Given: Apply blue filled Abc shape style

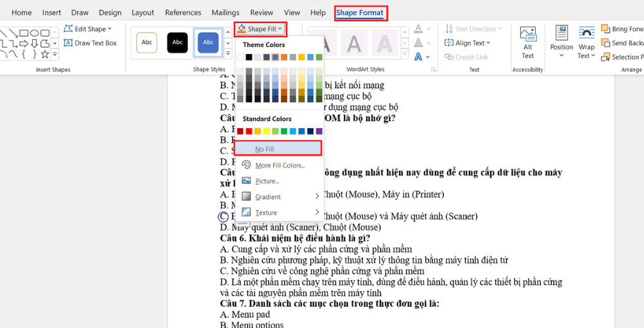Looking at the screenshot, I should [x=208, y=42].
